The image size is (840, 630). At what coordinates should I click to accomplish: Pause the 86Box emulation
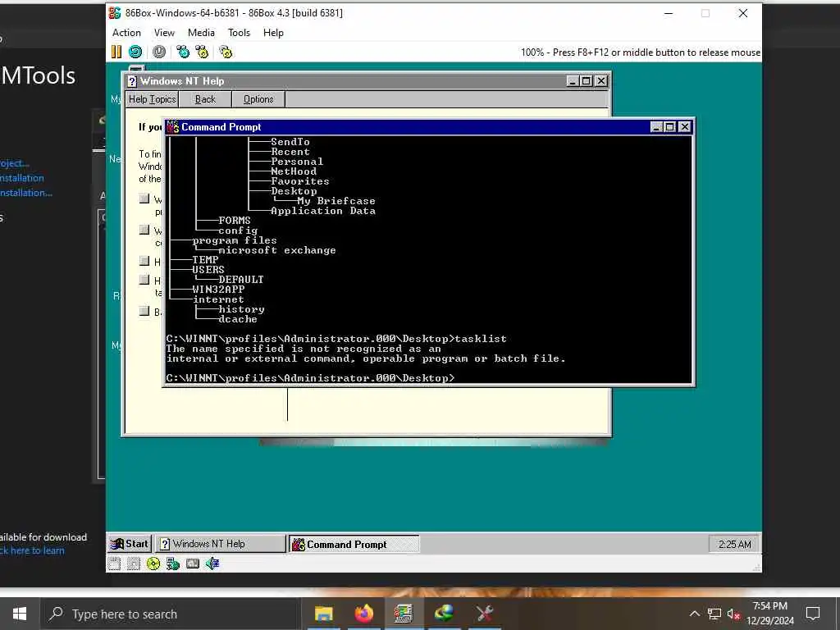[x=116, y=52]
